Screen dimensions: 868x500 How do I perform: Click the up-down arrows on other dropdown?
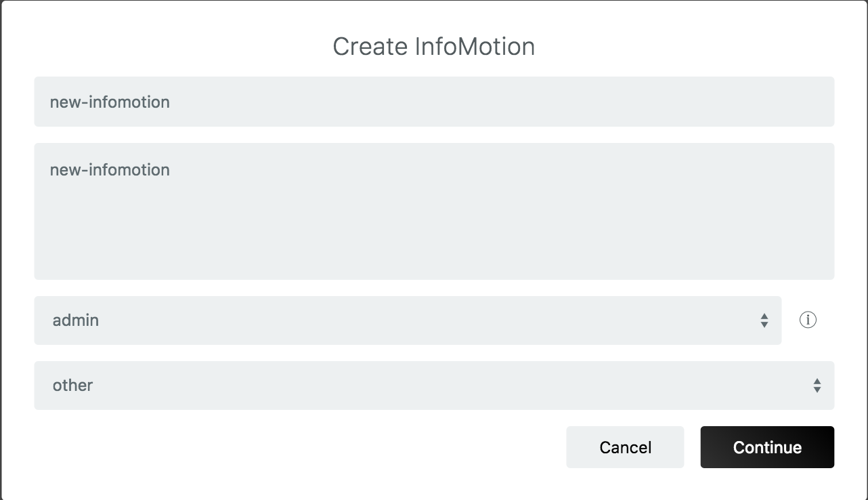(817, 386)
